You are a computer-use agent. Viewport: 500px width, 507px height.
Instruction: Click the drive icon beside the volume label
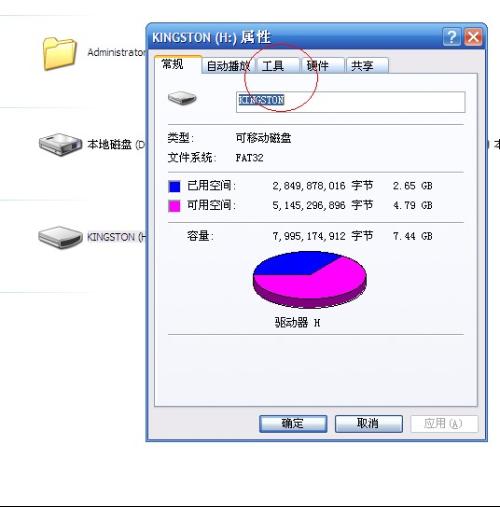pos(182,98)
